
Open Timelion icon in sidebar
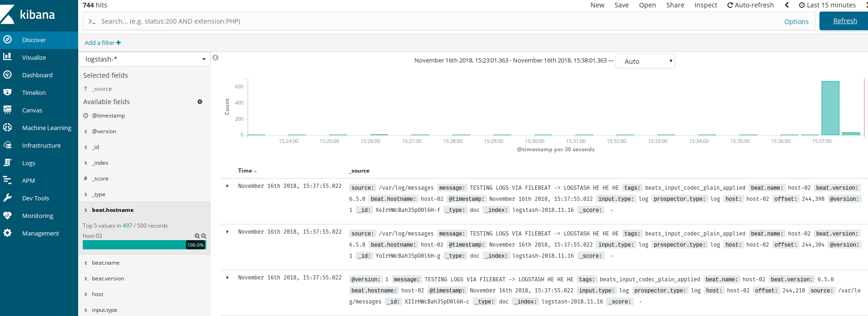coord(7,92)
